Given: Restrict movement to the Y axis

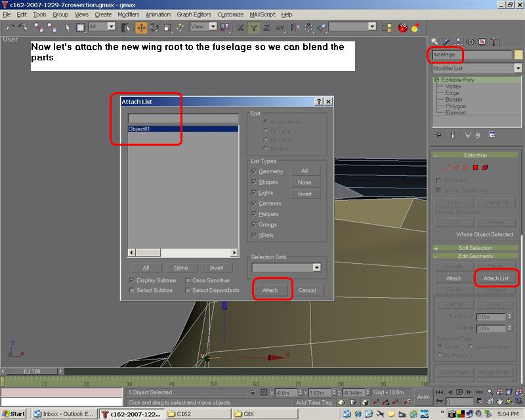Looking at the screenshot, I should [x=253, y=28].
